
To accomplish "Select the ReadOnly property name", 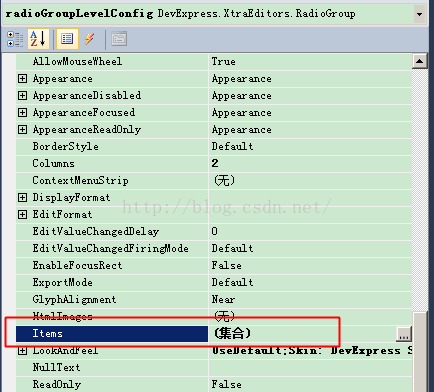I will click(57, 385).
